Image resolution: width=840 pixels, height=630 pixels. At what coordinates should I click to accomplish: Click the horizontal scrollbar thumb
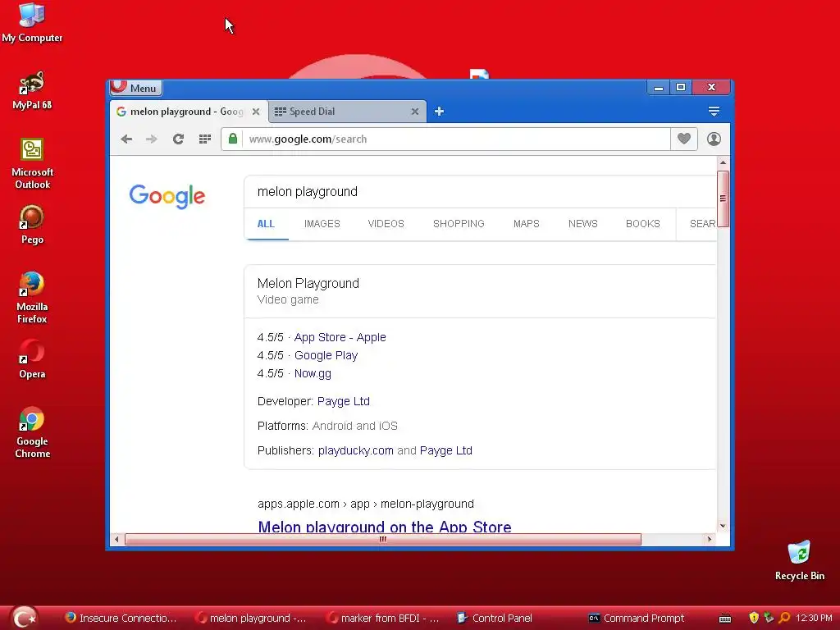point(382,540)
